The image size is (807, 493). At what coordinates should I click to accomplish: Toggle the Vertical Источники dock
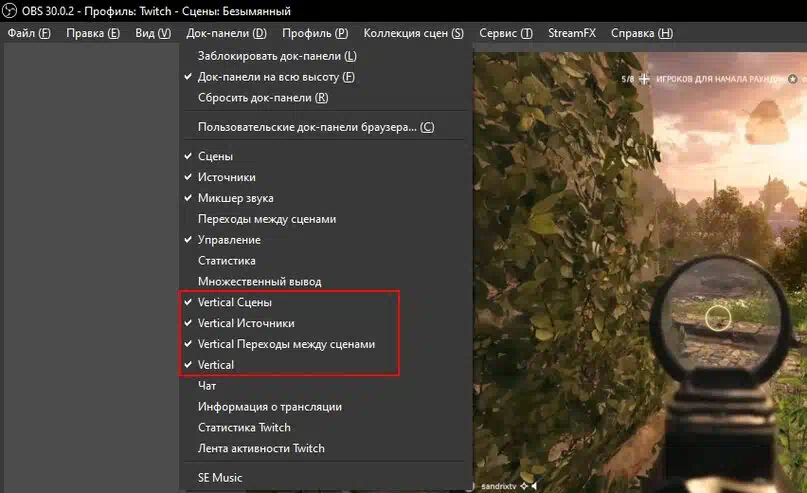pos(325,323)
